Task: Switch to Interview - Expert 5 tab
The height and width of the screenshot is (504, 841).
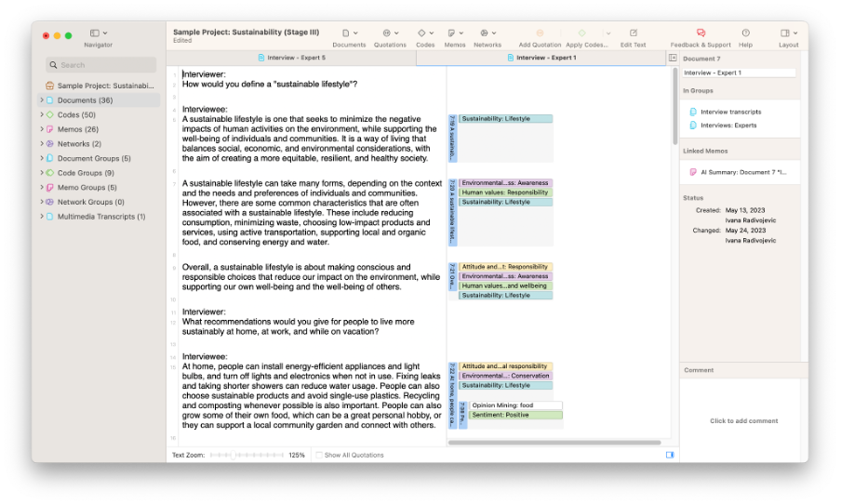Action: (291, 58)
